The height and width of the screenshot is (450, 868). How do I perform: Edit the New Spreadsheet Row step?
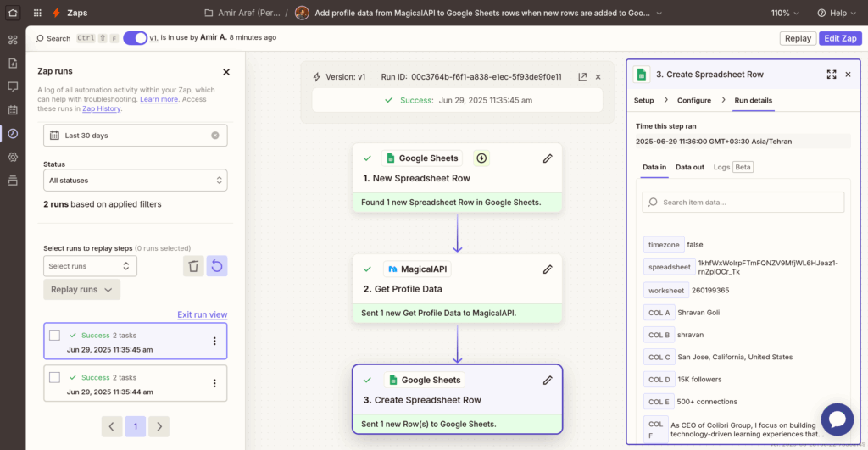pos(548,158)
